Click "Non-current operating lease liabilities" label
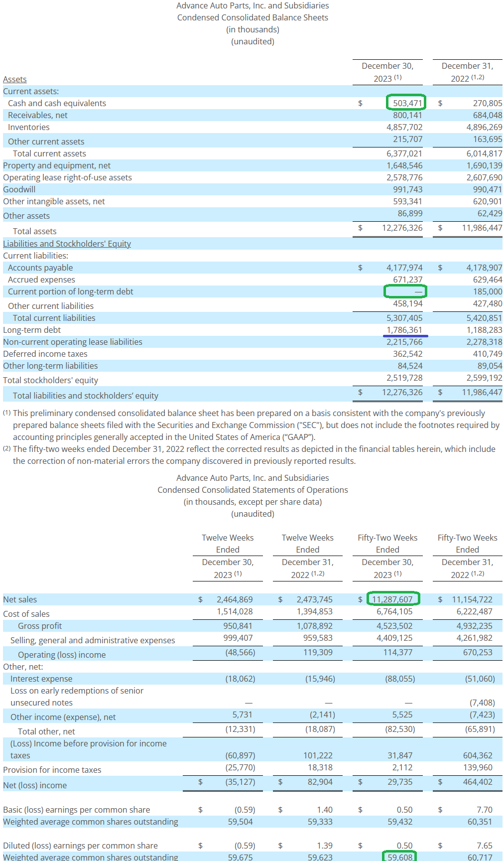 coord(73,342)
